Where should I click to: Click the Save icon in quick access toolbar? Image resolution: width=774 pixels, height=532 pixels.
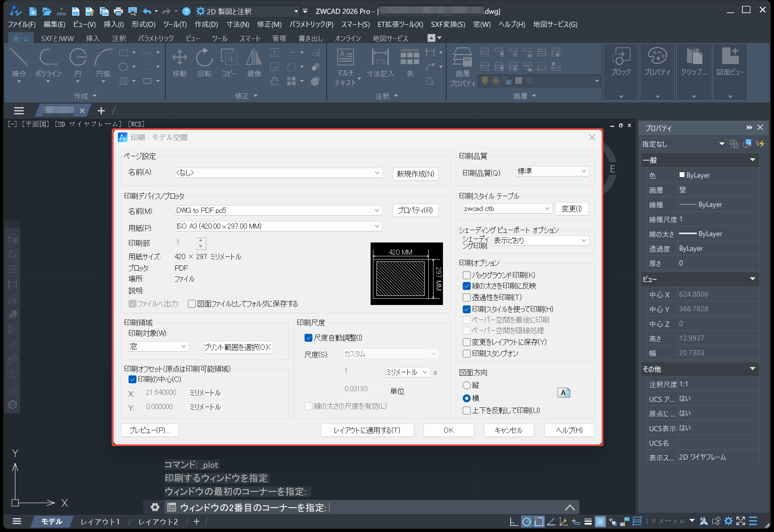click(x=76, y=11)
